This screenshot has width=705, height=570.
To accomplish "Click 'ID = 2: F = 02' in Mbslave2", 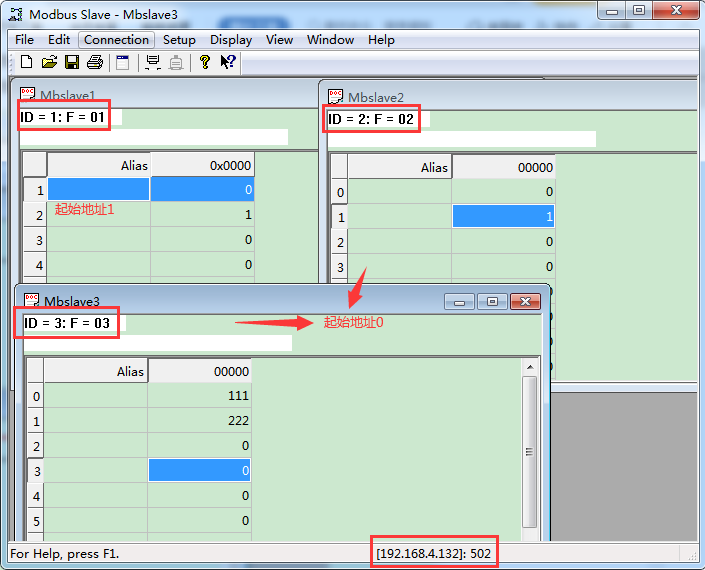I will coord(371,119).
